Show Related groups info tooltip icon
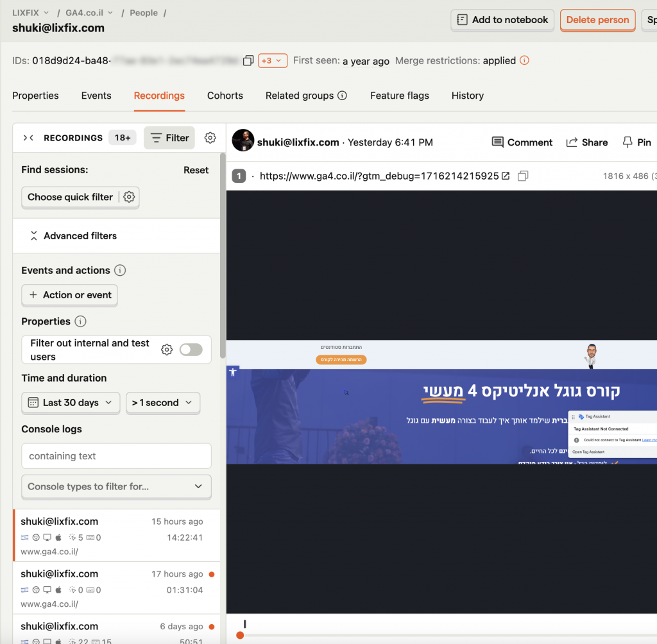 pos(343,96)
